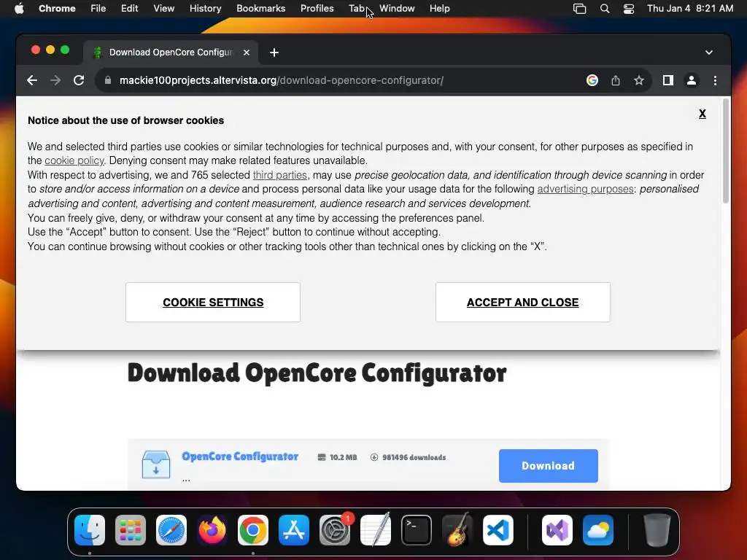Launch GarageBand from the Dock
The image size is (747, 560).
coord(457,530)
